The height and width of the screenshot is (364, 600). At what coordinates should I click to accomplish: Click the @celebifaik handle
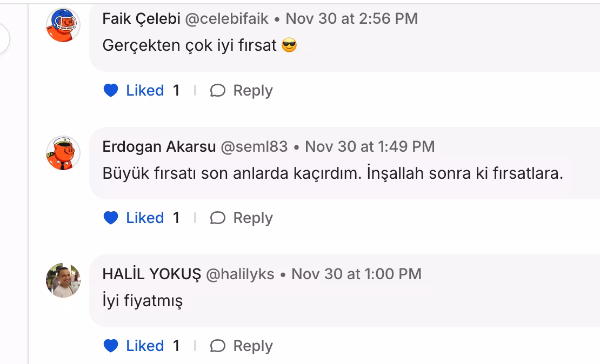tap(227, 18)
